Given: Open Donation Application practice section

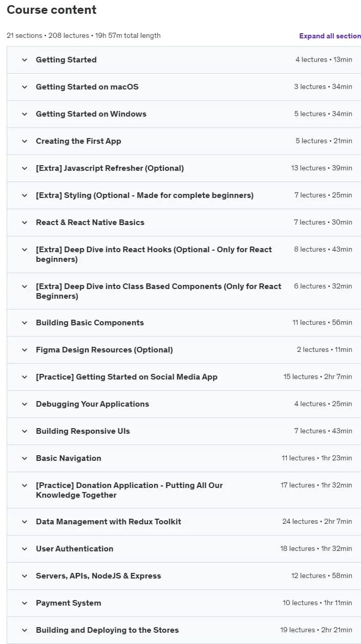Looking at the screenshot, I should coord(184,490).
